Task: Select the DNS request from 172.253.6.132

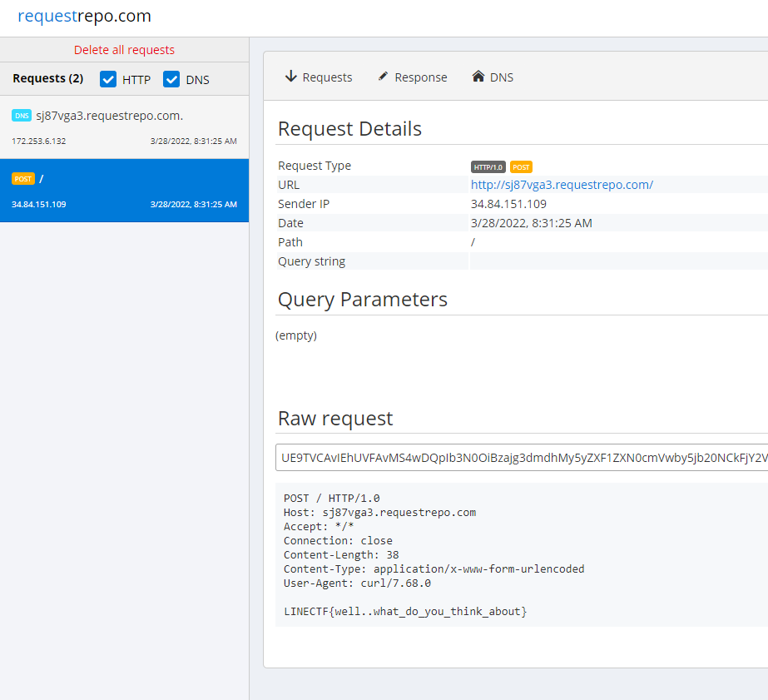Action: pyautogui.click(x=124, y=127)
